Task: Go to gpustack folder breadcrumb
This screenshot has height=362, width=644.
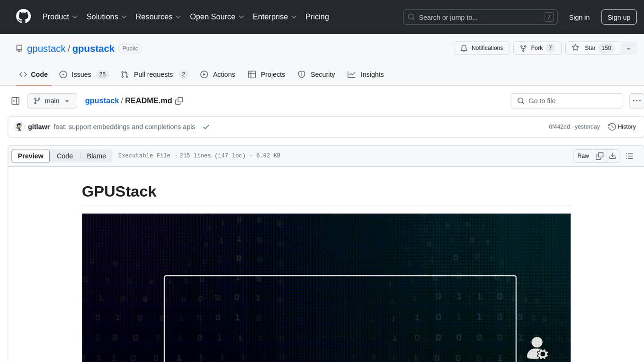Action: [102, 100]
